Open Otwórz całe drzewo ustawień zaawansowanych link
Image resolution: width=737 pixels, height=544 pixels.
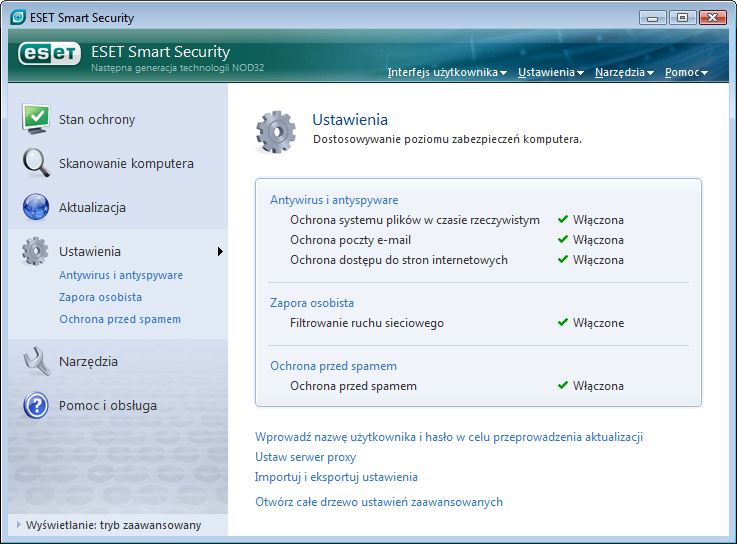pyautogui.click(x=379, y=502)
